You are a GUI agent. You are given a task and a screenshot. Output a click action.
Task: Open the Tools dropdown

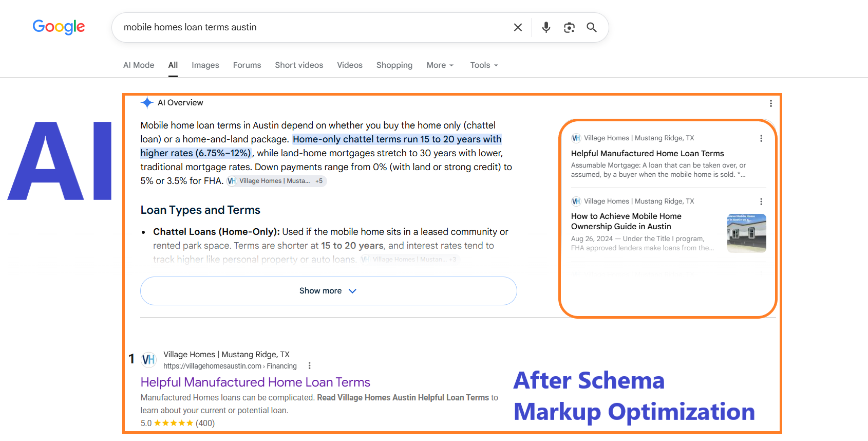pyautogui.click(x=484, y=65)
